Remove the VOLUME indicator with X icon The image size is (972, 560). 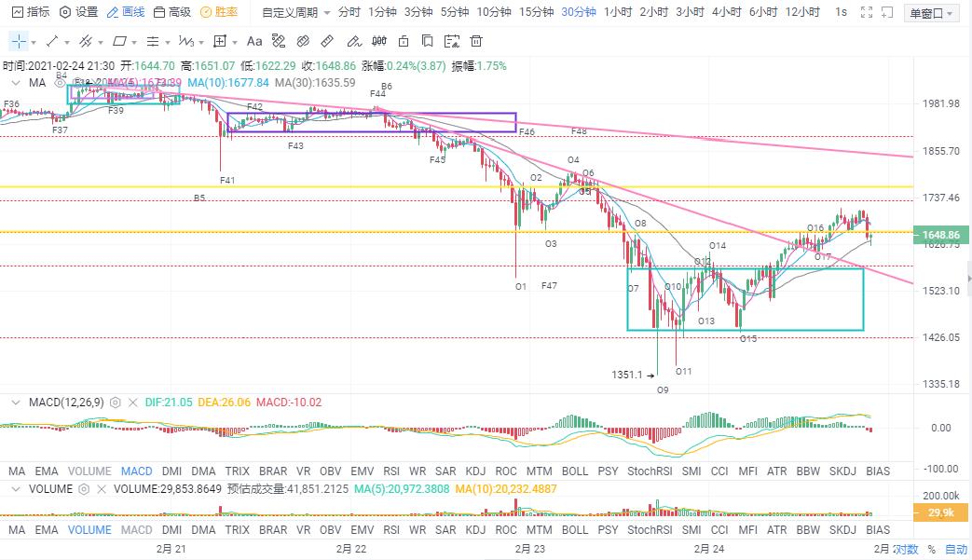click(102, 488)
